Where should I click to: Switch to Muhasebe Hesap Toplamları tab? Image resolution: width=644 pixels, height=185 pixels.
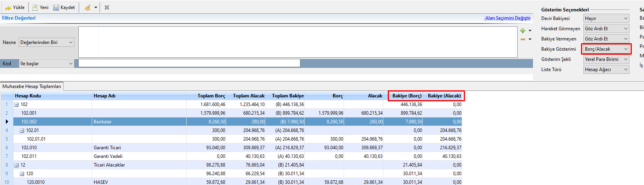32,86
